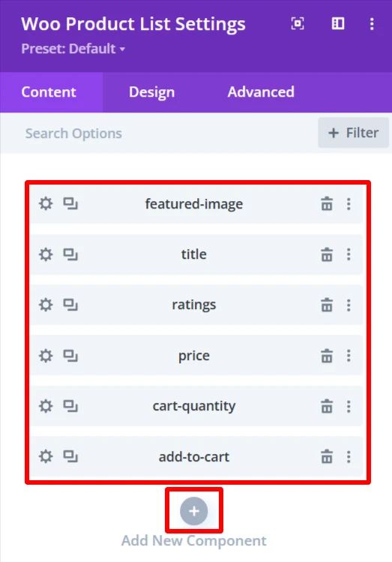Open more options for title component
Image resolution: width=392 pixels, height=562 pixels.
349,255
